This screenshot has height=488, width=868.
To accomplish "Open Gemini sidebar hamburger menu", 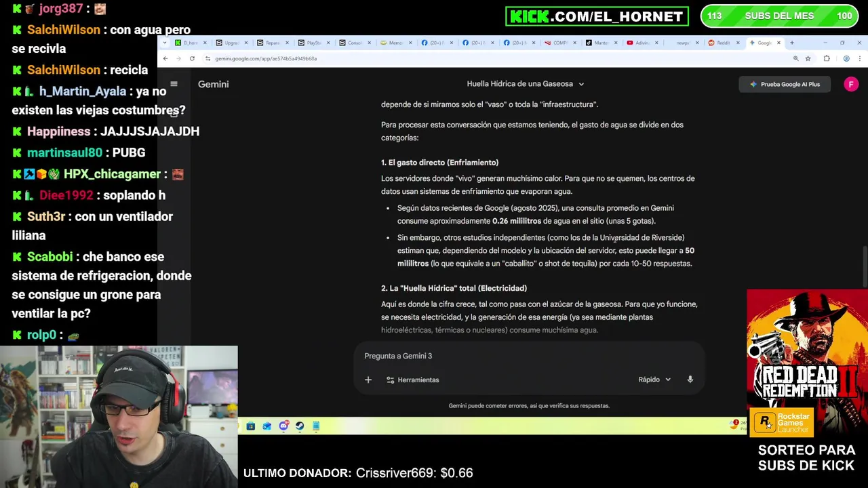I will (174, 84).
